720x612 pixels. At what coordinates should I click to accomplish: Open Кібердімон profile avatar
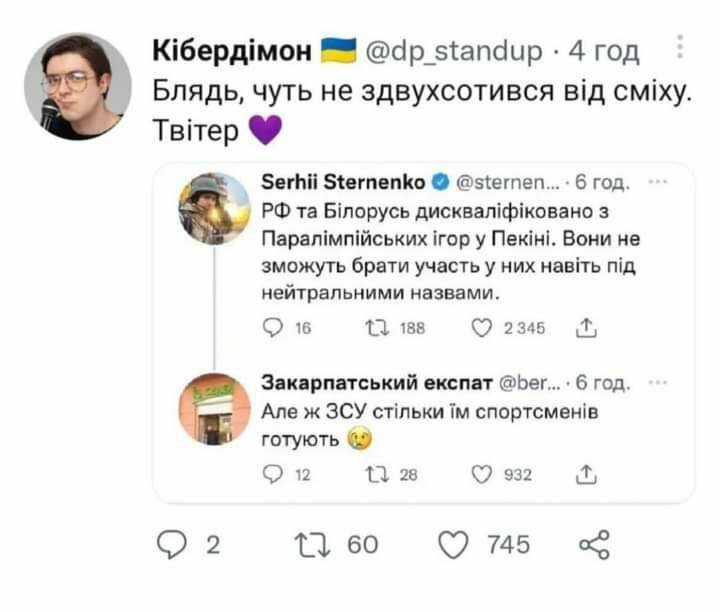click(77, 86)
